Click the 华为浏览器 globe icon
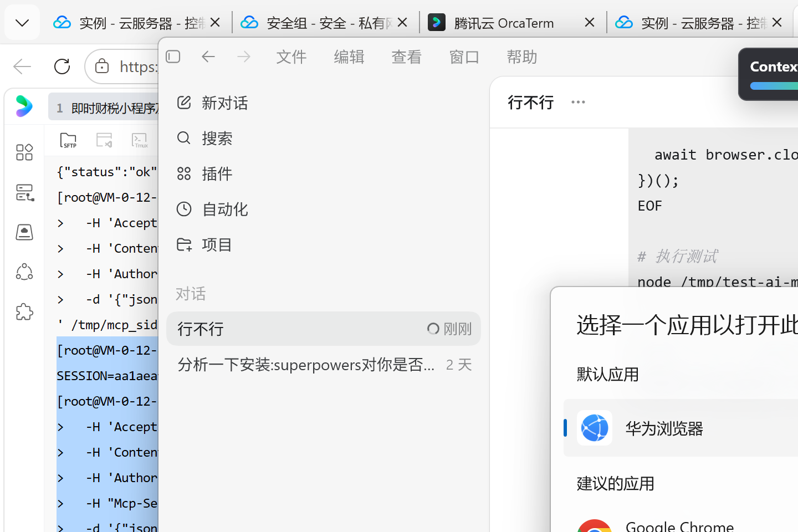 pos(595,428)
